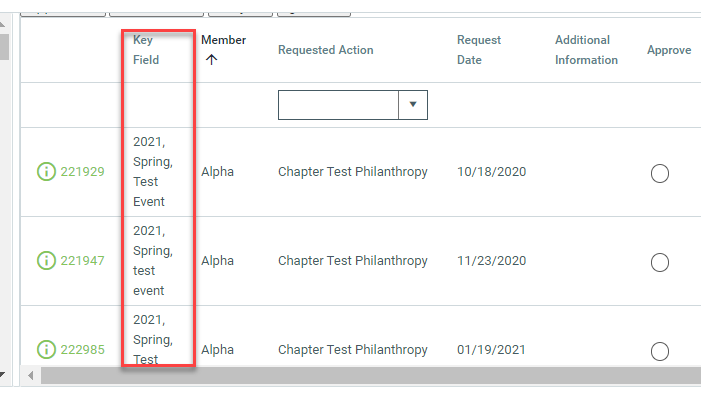Open info icon for request 221947
Screen dimensions: 701x394
46,260
